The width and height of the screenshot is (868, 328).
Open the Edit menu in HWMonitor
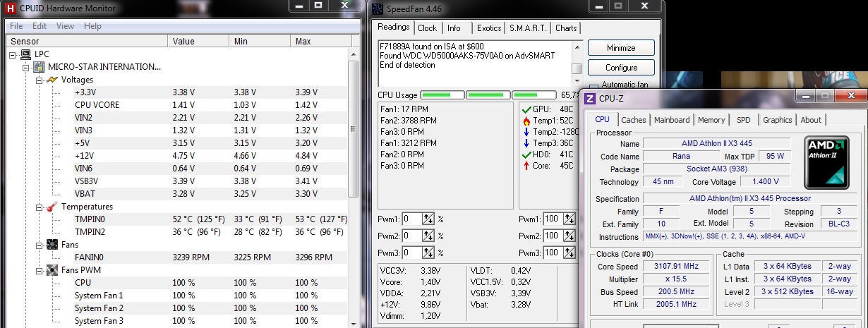point(40,26)
